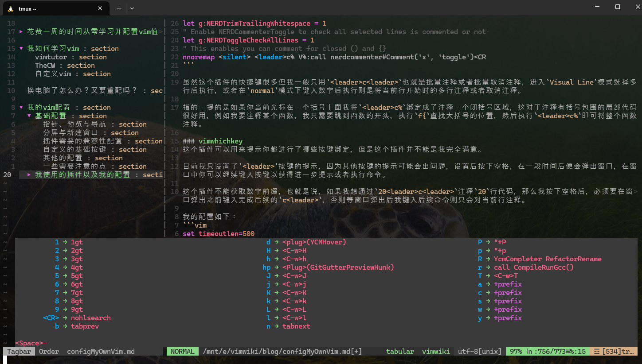The height and width of the screenshot is (364, 642).
Task: Click let g:NERDTrimTrailingWhitespace = 1 line
Action: 254,23
